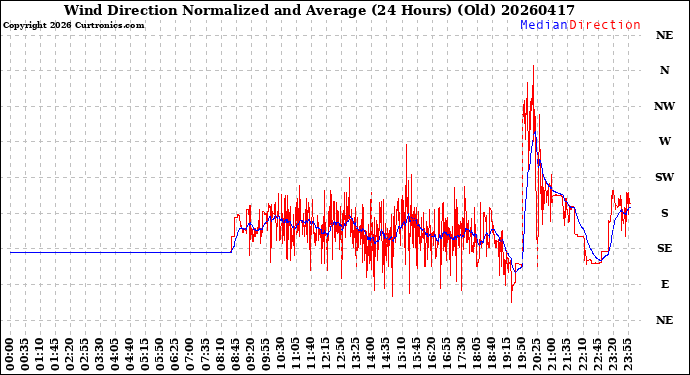Click the 20:25 time axis label
This screenshot has height=375, width=690.
[536, 354]
